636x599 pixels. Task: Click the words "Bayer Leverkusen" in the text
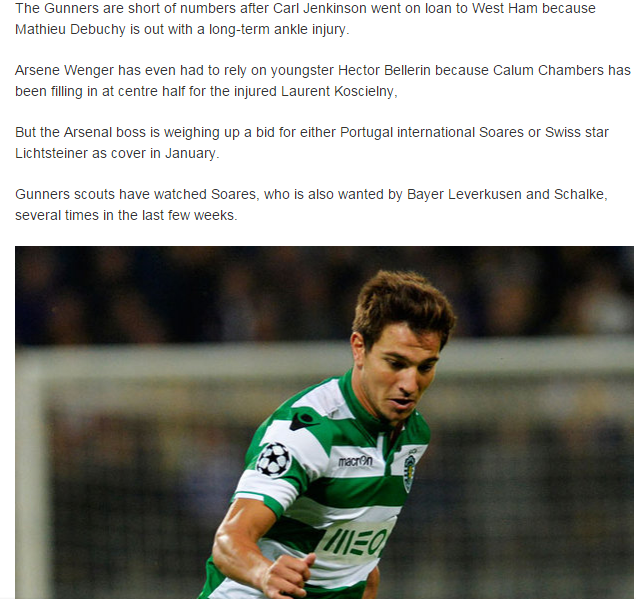pyautogui.click(x=464, y=194)
